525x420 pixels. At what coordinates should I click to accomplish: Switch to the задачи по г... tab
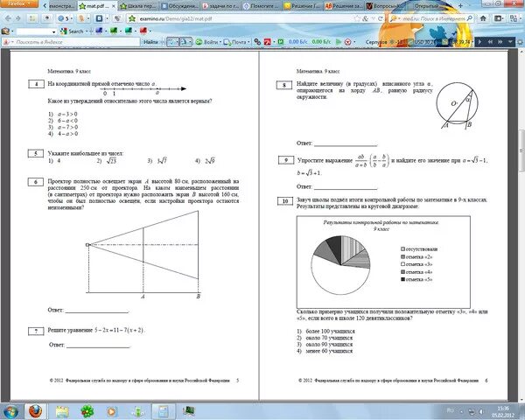pyautogui.click(x=221, y=6)
